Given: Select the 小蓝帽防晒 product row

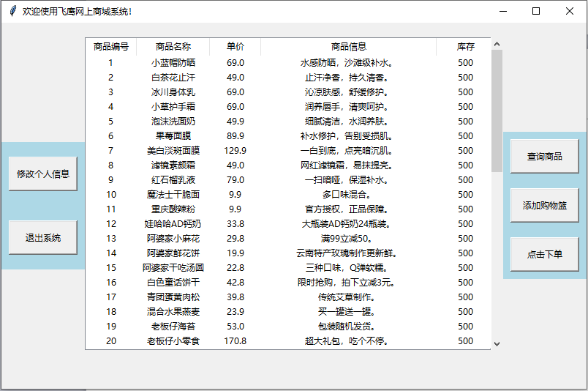Looking at the screenshot, I should (288, 63).
